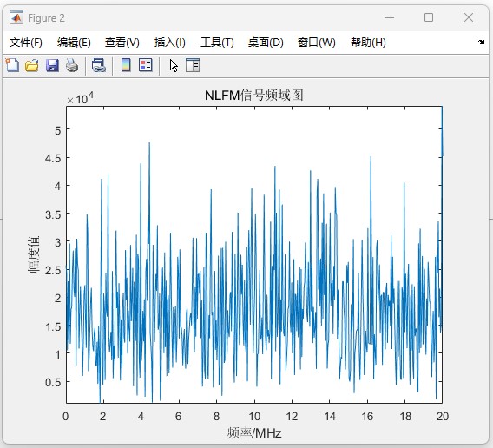
Task: Save the figure with floppy disk icon
Action: (52, 65)
